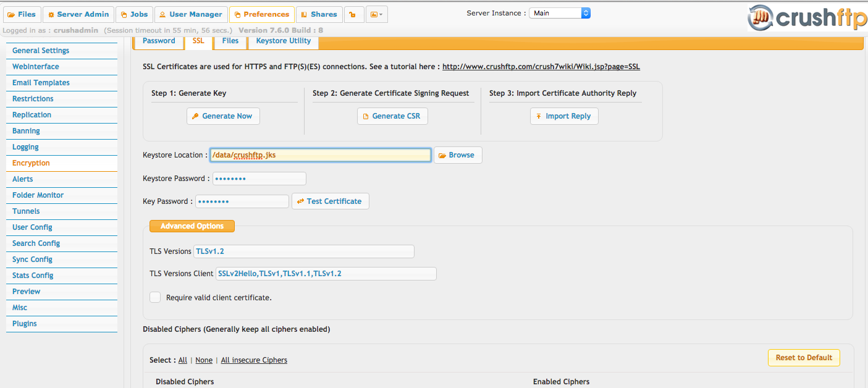Open Preview settings
Image resolution: width=868 pixels, height=388 pixels.
pos(62,292)
